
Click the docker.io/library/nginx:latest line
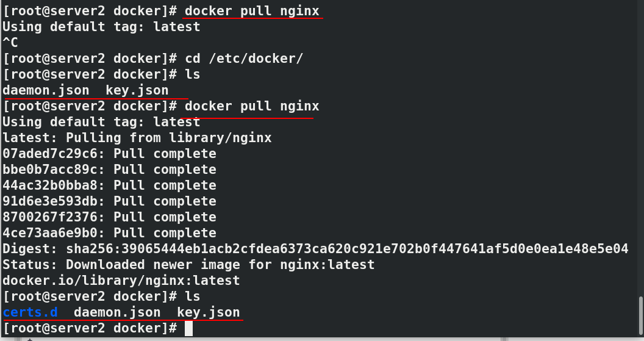tap(121, 281)
